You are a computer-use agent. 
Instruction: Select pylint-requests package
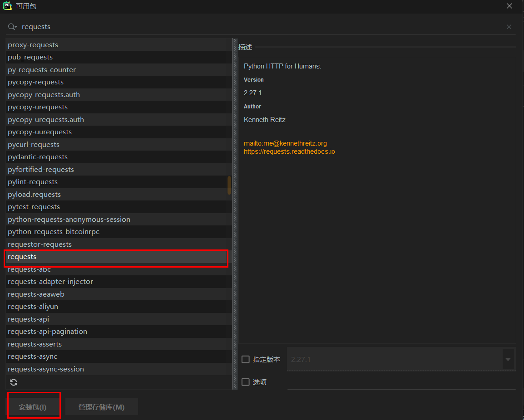click(x=119, y=182)
